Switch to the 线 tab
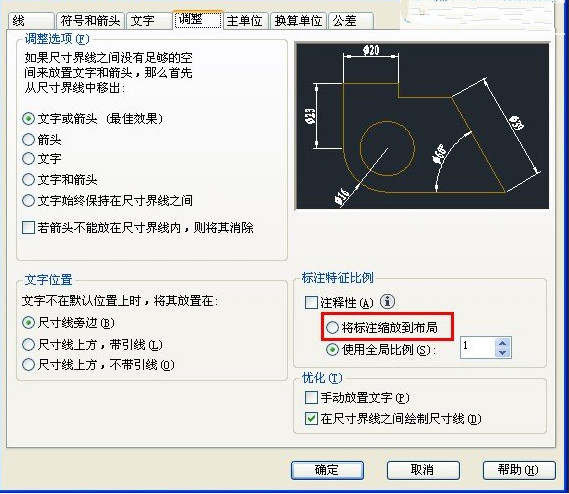This screenshot has height=494, width=569. pos(31,21)
